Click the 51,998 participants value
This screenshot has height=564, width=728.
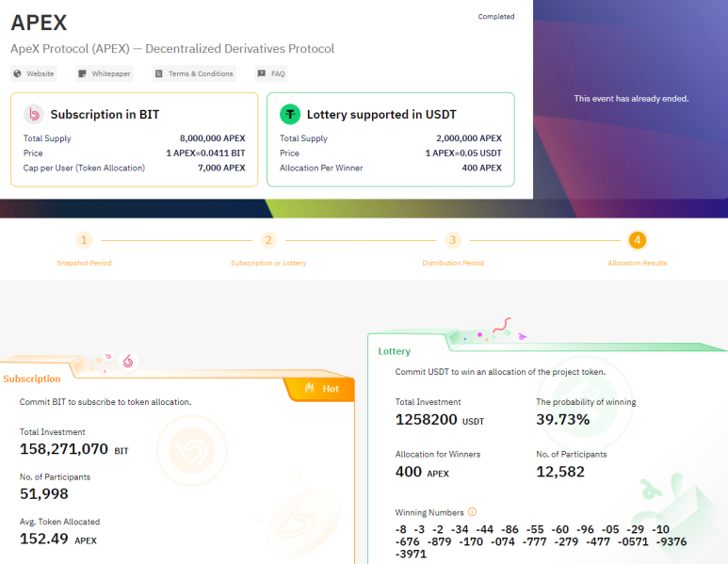coord(44,494)
